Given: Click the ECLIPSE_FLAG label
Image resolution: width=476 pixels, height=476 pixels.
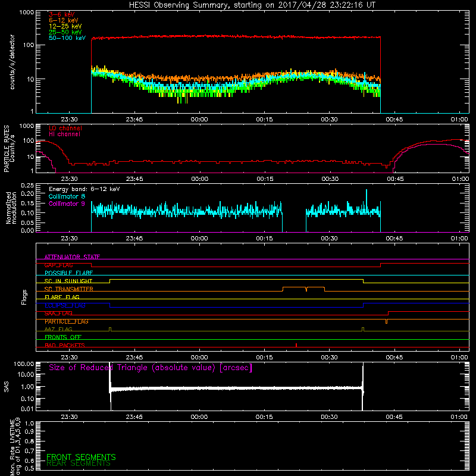Looking at the screenshot, I should (65, 305).
